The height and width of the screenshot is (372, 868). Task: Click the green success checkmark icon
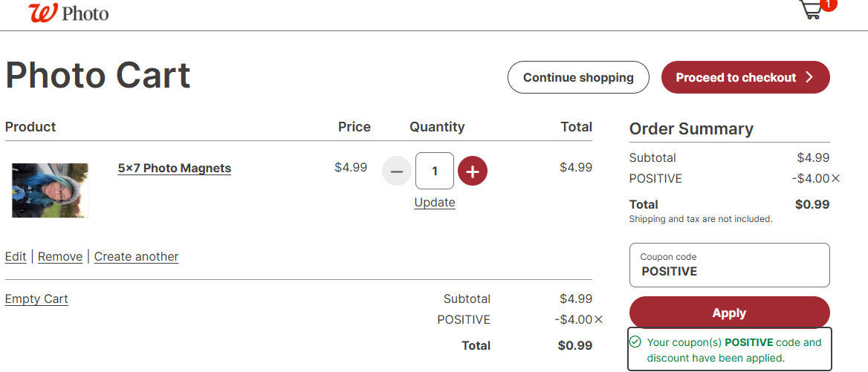[x=635, y=342]
